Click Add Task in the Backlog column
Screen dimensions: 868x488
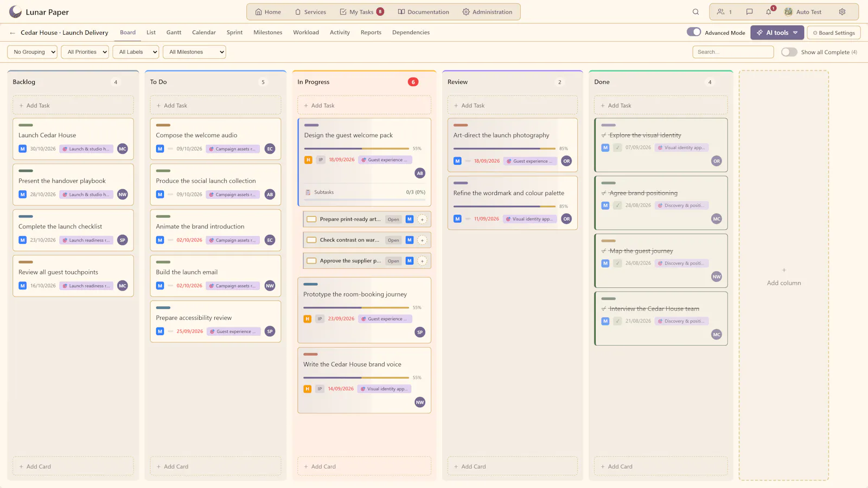73,105
